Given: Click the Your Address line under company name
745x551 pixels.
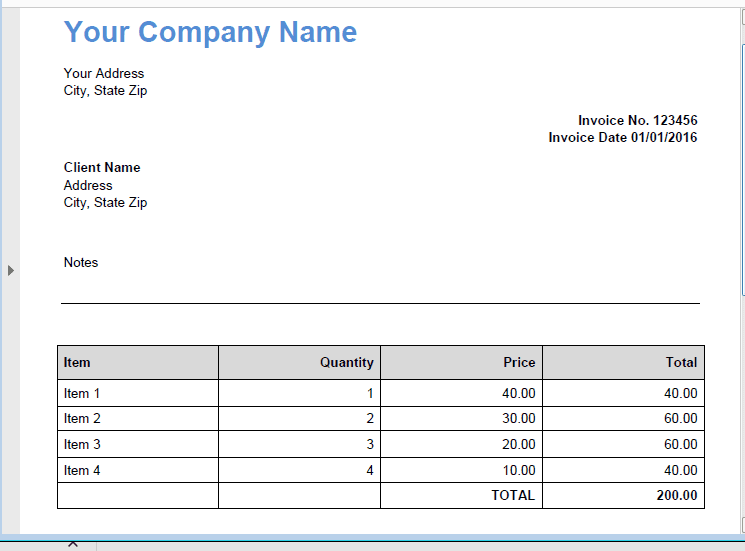Looking at the screenshot, I should point(104,73).
